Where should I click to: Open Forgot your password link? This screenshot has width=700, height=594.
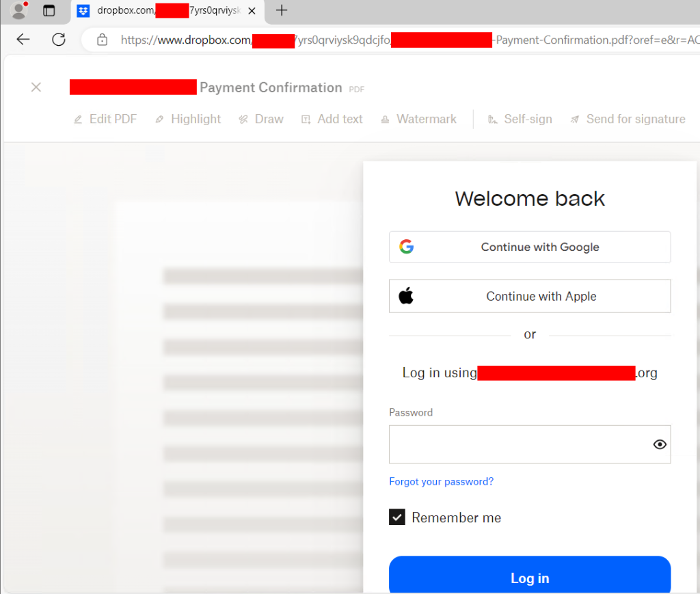(x=441, y=481)
